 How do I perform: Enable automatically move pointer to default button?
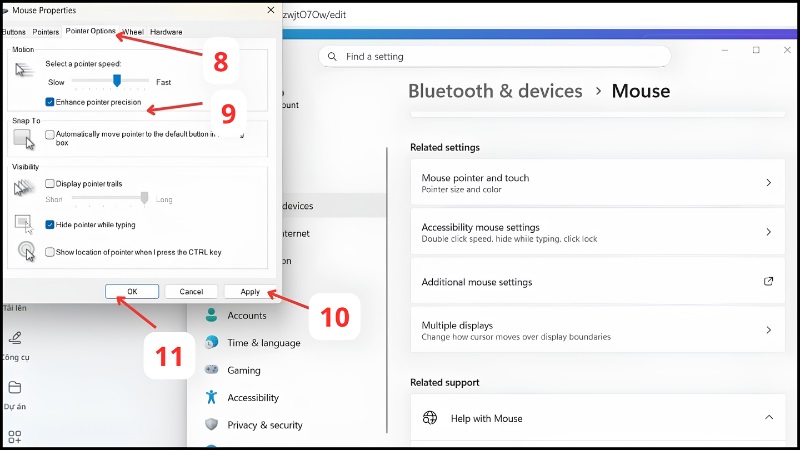click(49, 135)
